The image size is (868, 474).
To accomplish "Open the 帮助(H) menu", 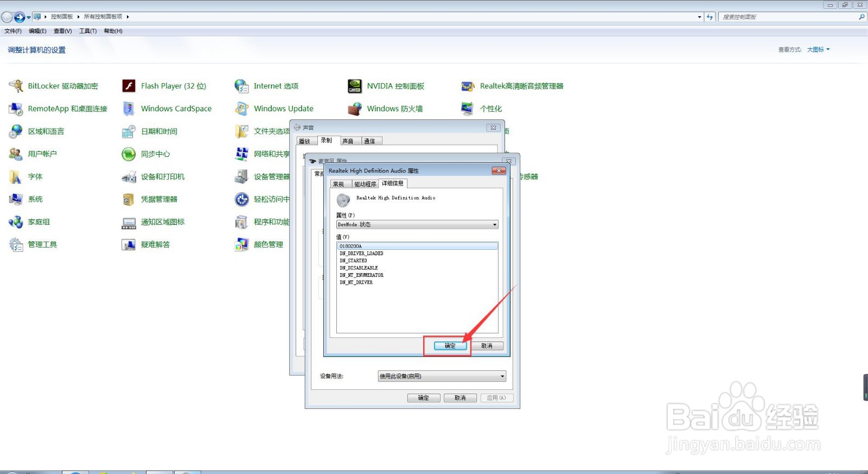I will pyautogui.click(x=113, y=31).
